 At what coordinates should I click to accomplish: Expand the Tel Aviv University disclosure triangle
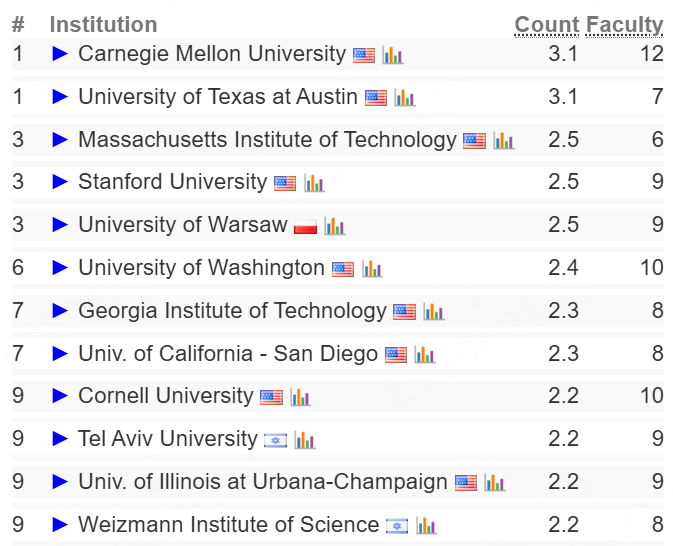[60, 439]
